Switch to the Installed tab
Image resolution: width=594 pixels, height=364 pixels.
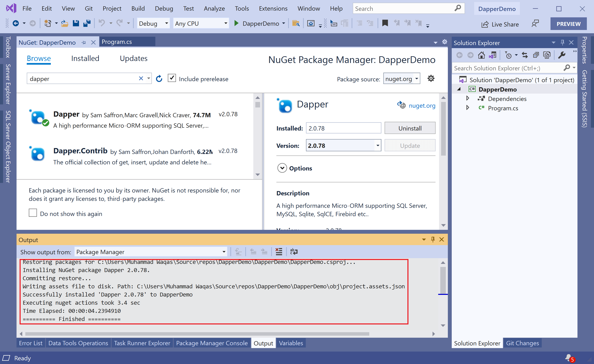click(x=85, y=59)
